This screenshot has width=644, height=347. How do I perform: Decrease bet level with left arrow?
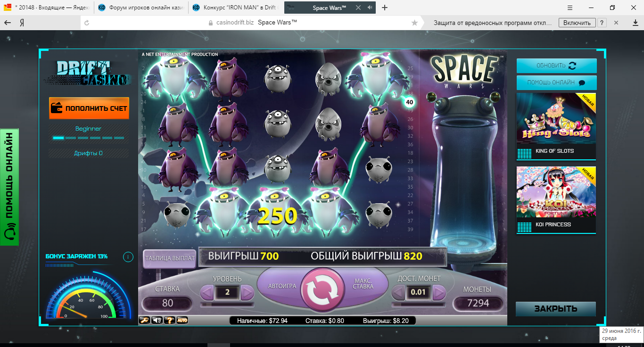coord(206,293)
